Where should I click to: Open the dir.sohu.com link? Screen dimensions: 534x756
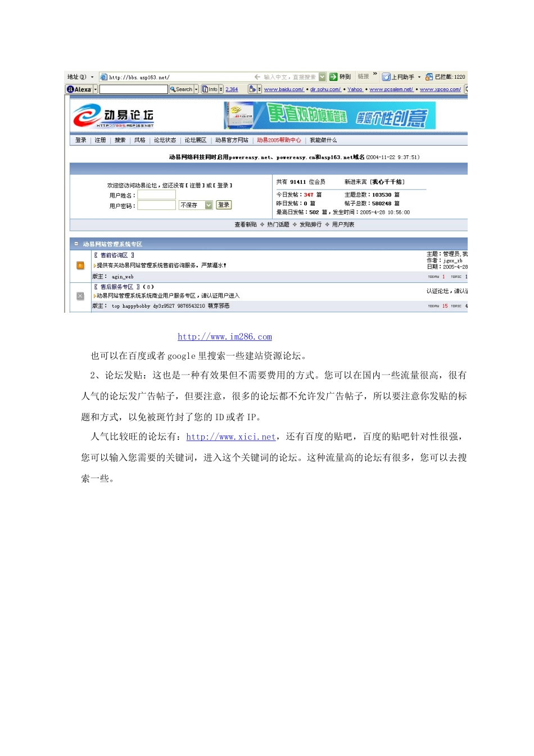coord(325,89)
